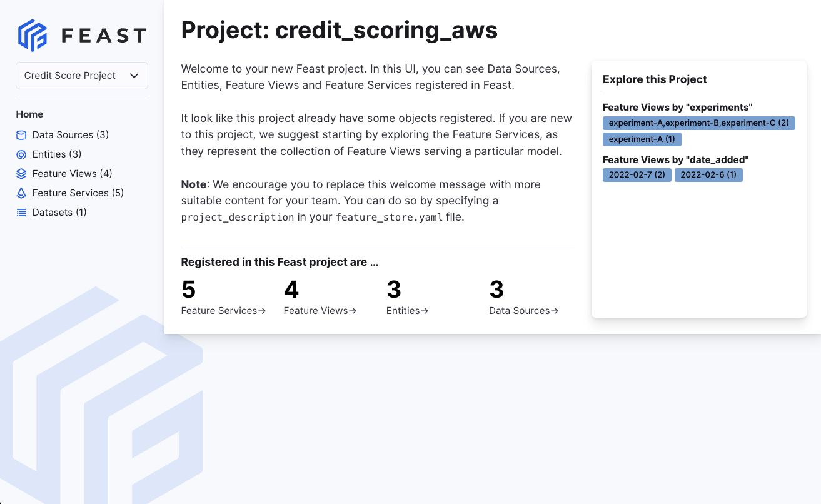
Task: Click the Feature Services droplet icon
Action: pyautogui.click(x=21, y=193)
